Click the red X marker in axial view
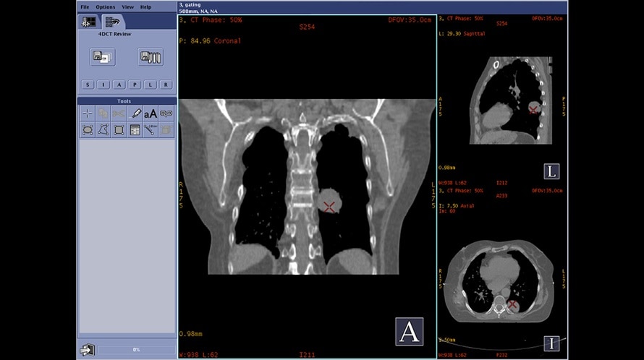The height and width of the screenshot is (360, 644). 512,304
